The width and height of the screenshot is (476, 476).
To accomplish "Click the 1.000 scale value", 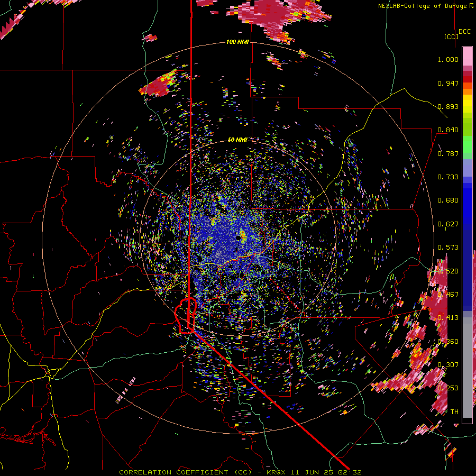I will point(448,59).
